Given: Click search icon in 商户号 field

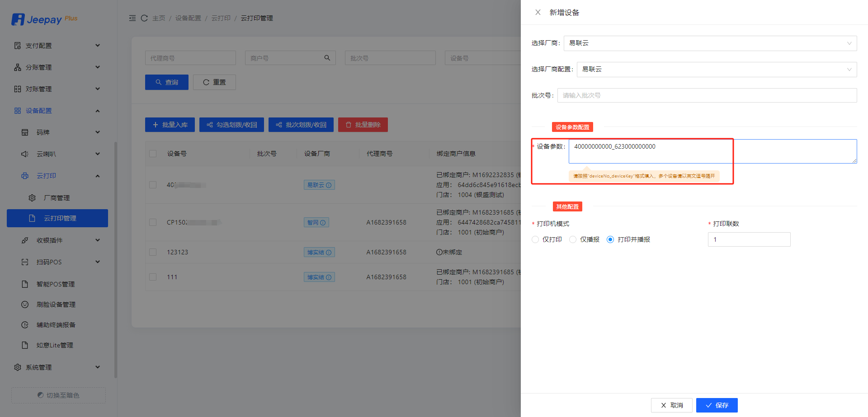Looking at the screenshot, I should (327, 58).
